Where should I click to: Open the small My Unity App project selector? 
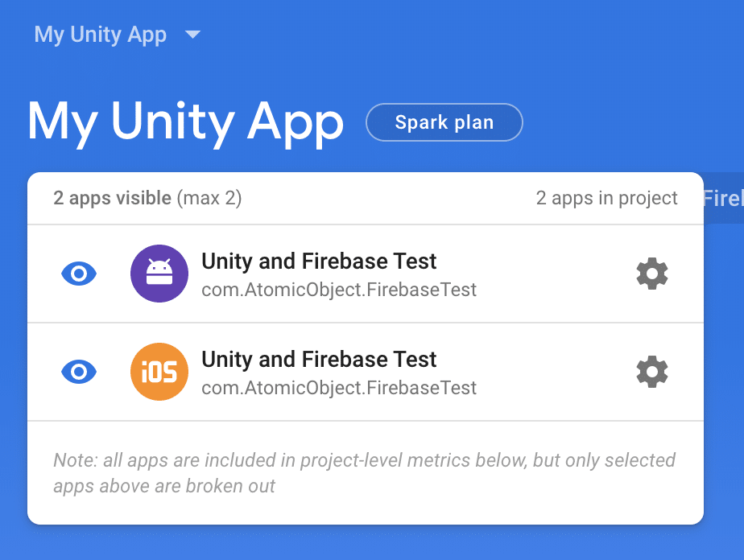click(x=101, y=35)
